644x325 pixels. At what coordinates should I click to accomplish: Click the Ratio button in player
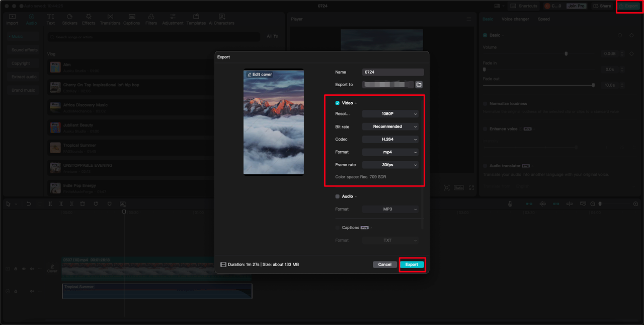[x=459, y=187]
